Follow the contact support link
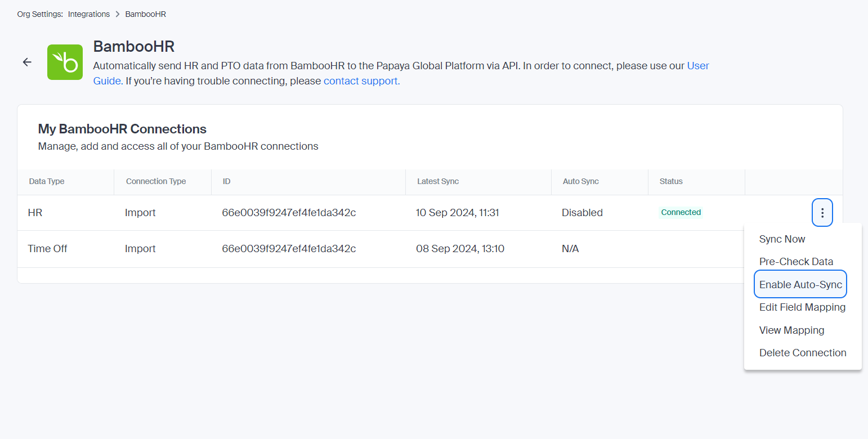 [361, 81]
